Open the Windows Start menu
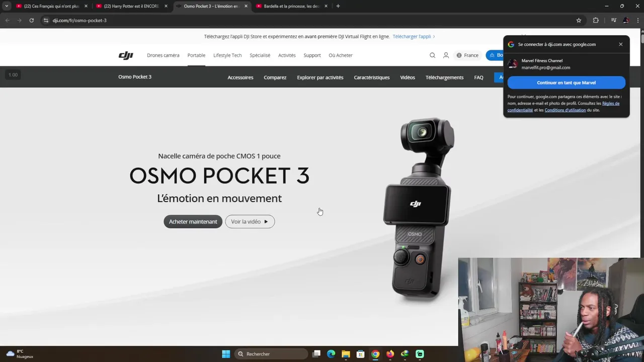 [226, 354]
